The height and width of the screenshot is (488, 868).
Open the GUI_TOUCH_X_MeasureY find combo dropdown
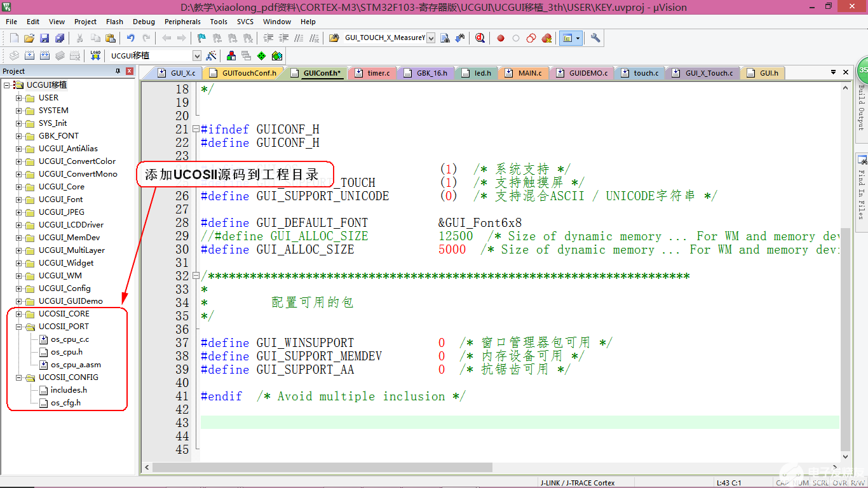click(x=431, y=38)
